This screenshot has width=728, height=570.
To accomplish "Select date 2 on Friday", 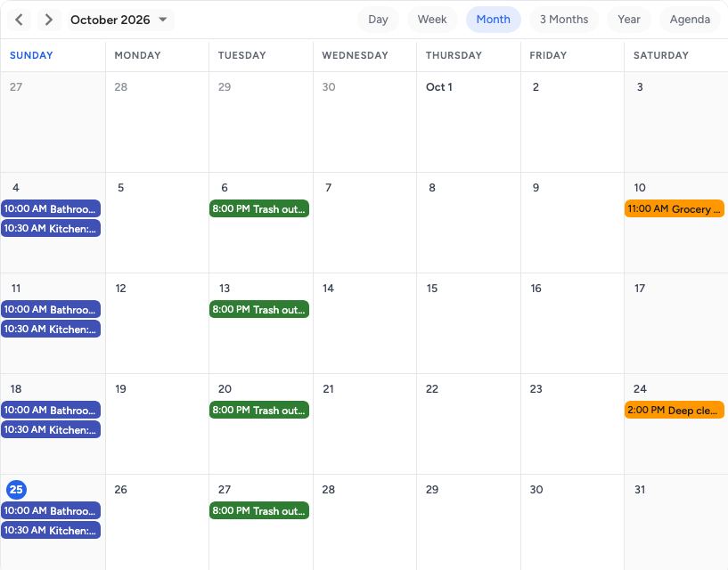I will (x=536, y=87).
